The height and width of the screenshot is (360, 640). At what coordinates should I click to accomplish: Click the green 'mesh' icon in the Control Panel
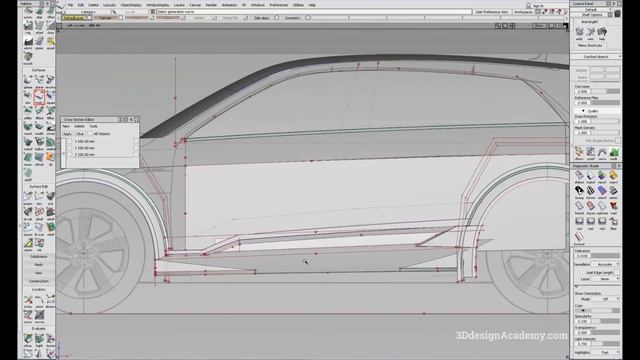613,152
